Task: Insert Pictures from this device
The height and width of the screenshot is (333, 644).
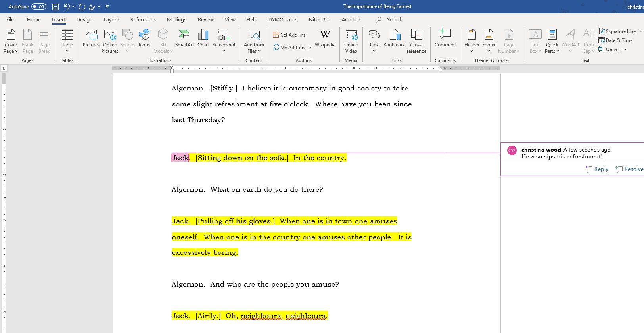Action: (x=91, y=38)
